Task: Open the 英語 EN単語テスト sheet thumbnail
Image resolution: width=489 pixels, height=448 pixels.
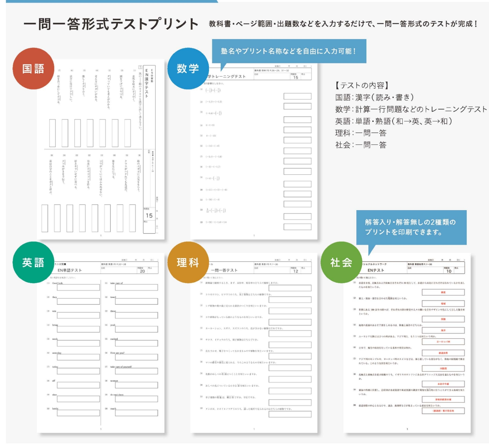Action: click(x=101, y=343)
